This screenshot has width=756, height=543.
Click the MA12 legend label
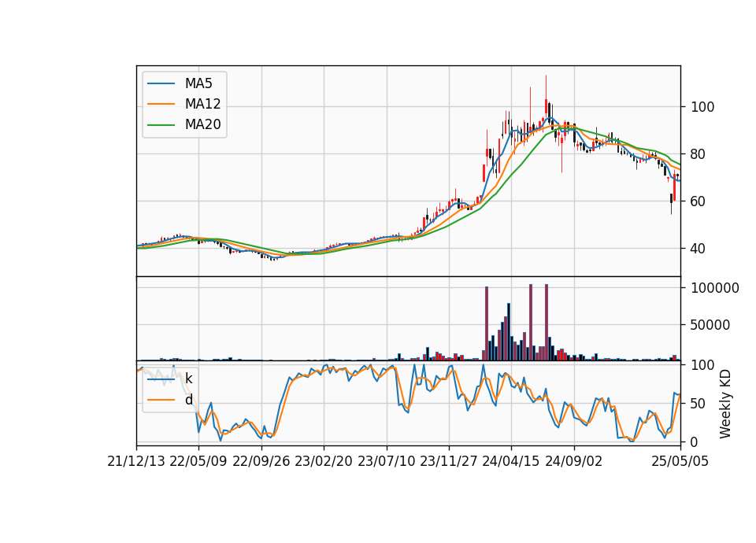(x=202, y=104)
